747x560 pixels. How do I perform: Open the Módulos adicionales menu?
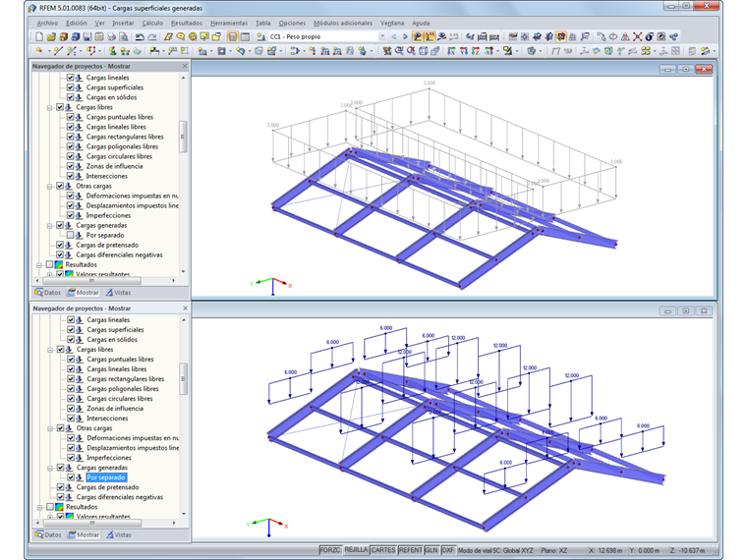pyautogui.click(x=342, y=23)
